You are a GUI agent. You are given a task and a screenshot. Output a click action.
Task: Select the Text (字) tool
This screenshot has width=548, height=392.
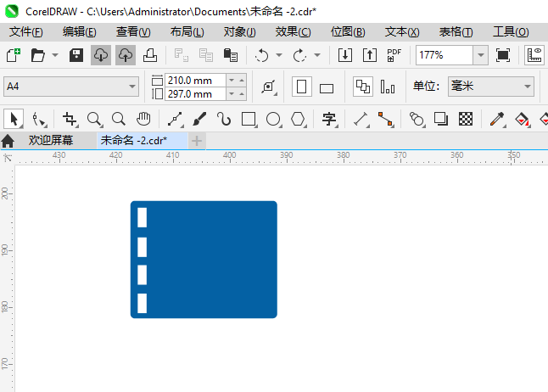(x=329, y=120)
